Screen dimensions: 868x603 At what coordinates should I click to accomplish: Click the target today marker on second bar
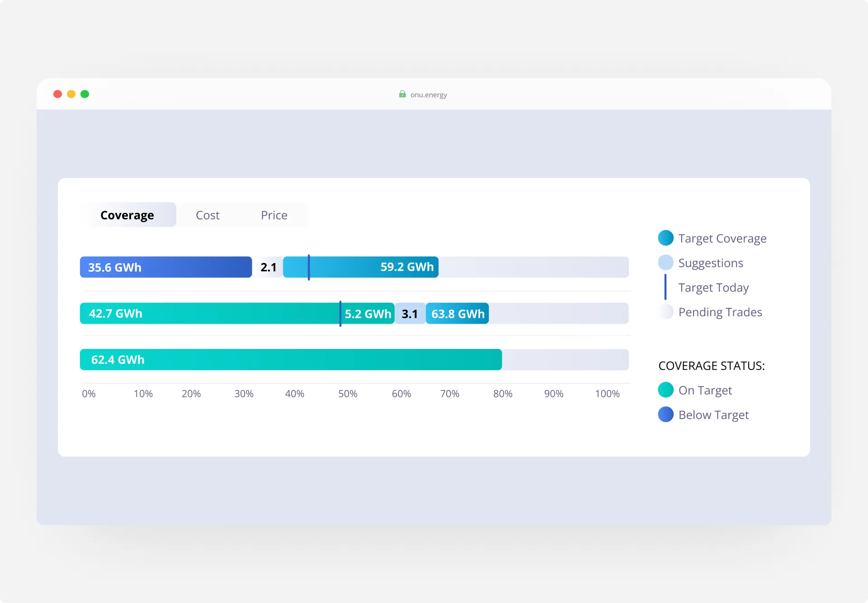pos(340,313)
